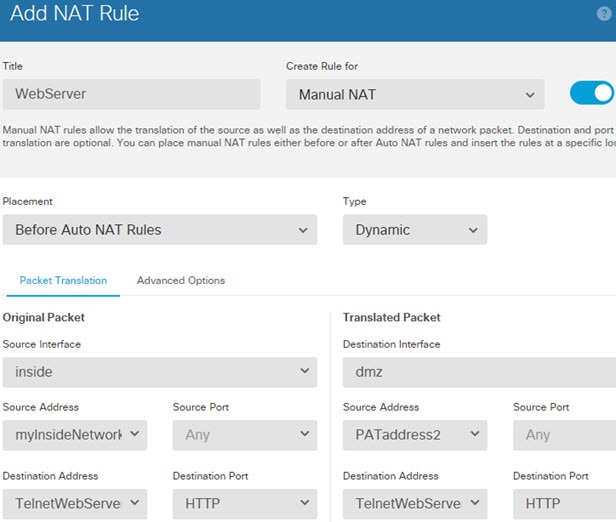The width and height of the screenshot is (616, 522).
Task: Open translated Destination Port HTTP dropdown
Action: click(x=565, y=504)
